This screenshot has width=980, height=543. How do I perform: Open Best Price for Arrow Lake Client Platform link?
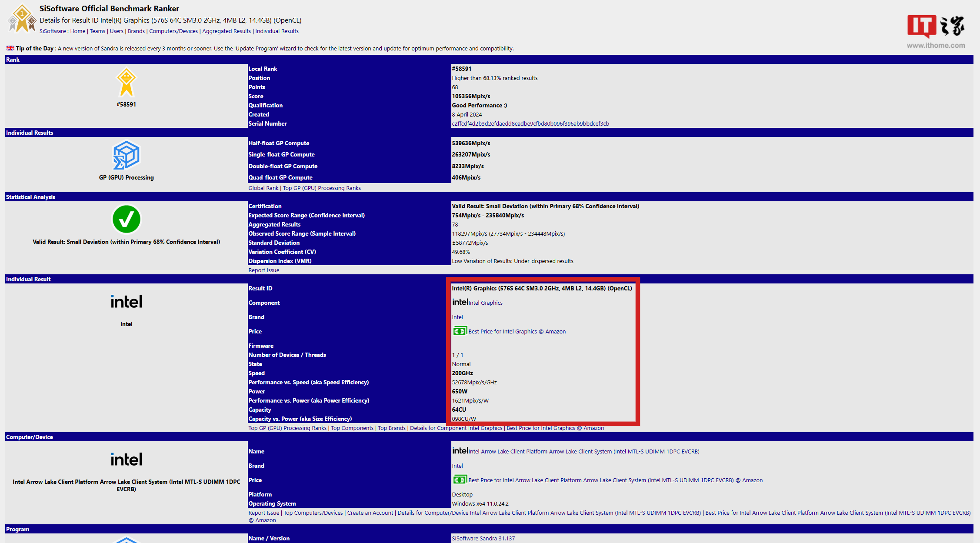click(x=616, y=480)
